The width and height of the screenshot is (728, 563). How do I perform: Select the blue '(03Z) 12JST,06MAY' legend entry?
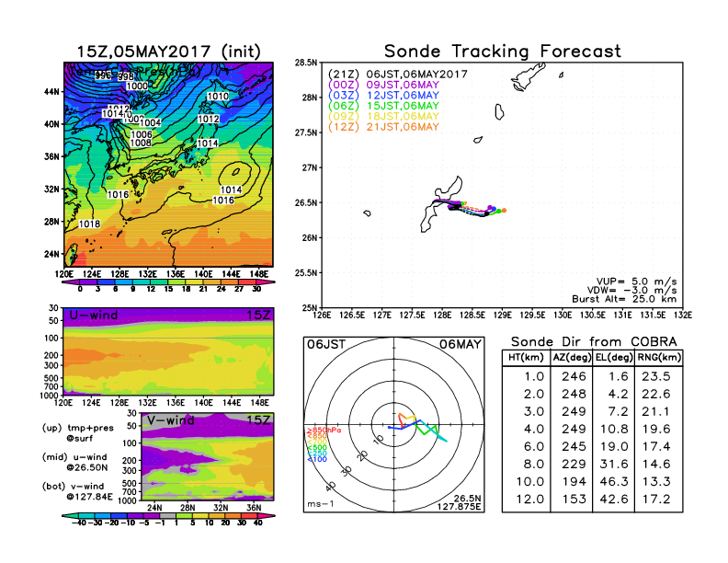tap(383, 96)
